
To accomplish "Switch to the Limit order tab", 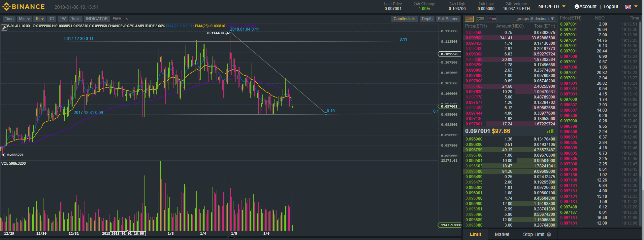I will (476, 235).
